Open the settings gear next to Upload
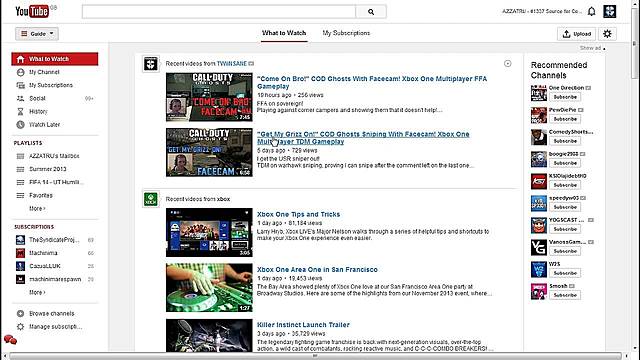This screenshot has width=640, height=360. tap(607, 34)
